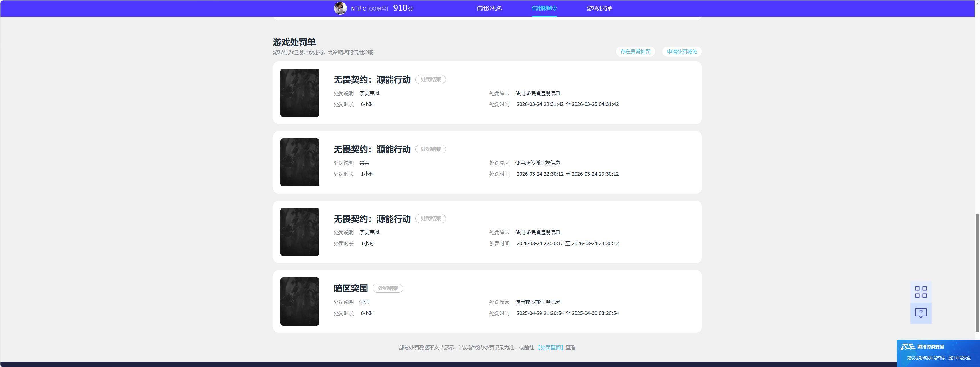Click the 暗区突围 record thumbnail
This screenshot has width=980, height=367.
pyautogui.click(x=300, y=302)
